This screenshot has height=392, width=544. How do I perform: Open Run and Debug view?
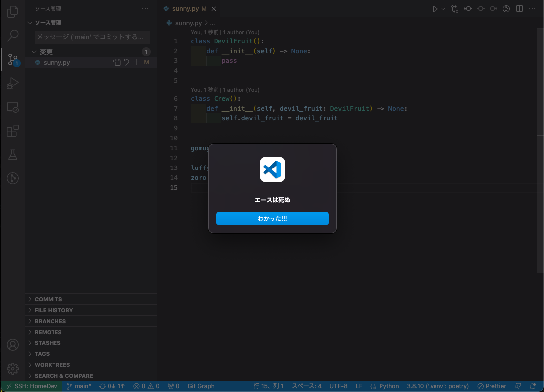pos(13,83)
